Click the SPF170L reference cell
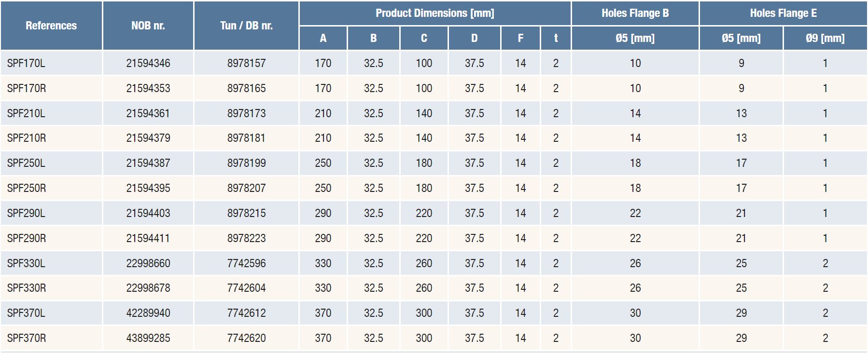The image size is (868, 353). pyautogui.click(x=26, y=63)
